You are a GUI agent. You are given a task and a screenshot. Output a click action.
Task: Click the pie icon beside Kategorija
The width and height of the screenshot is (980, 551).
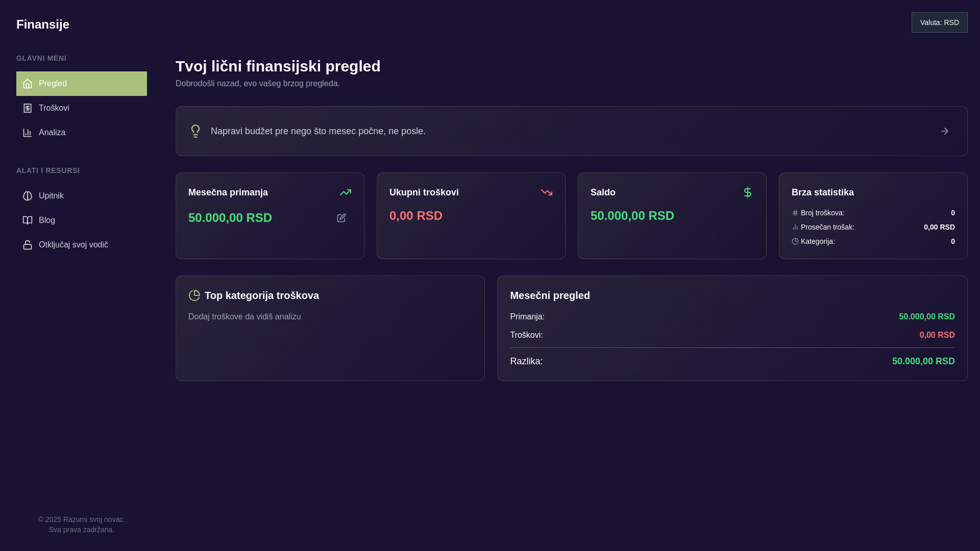tap(795, 241)
